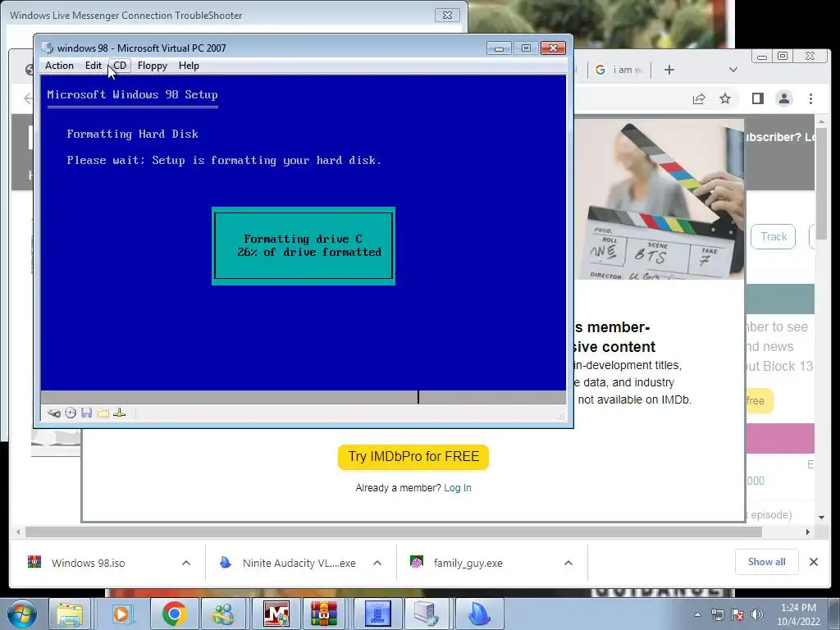The width and height of the screenshot is (840, 630).
Task: Click the Track button on the IMDb page
Action: coord(774,236)
